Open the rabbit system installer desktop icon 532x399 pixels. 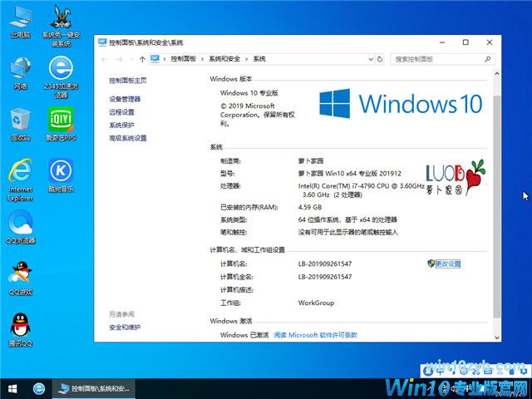(x=61, y=25)
